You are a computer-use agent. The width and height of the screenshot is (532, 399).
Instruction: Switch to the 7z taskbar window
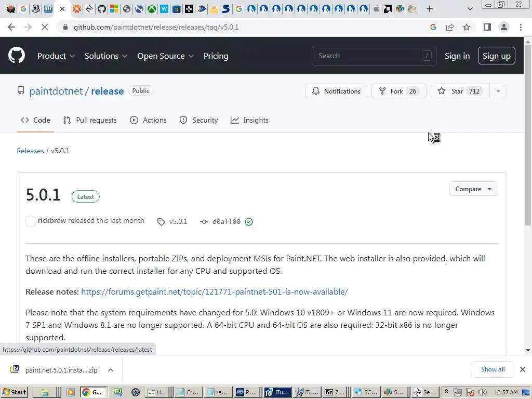[x=335, y=392]
